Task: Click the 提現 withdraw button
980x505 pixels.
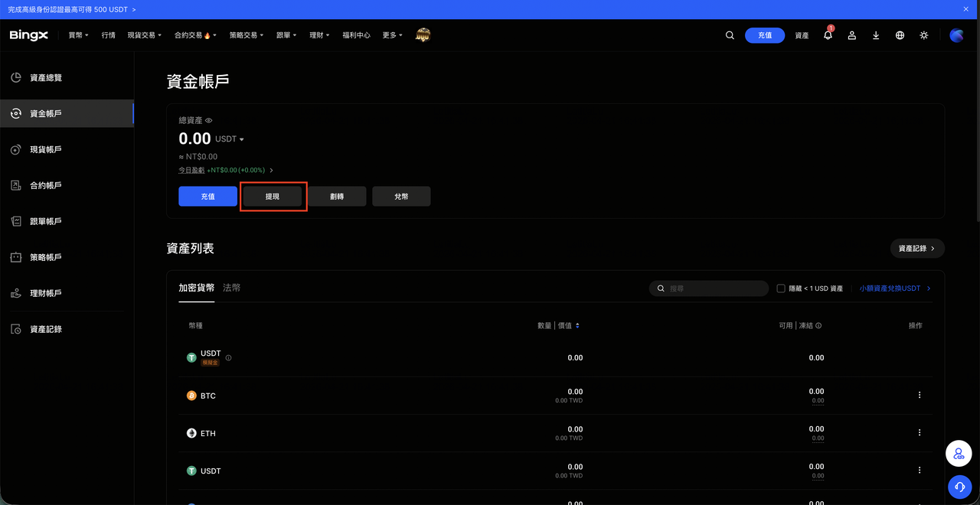Action: click(273, 197)
